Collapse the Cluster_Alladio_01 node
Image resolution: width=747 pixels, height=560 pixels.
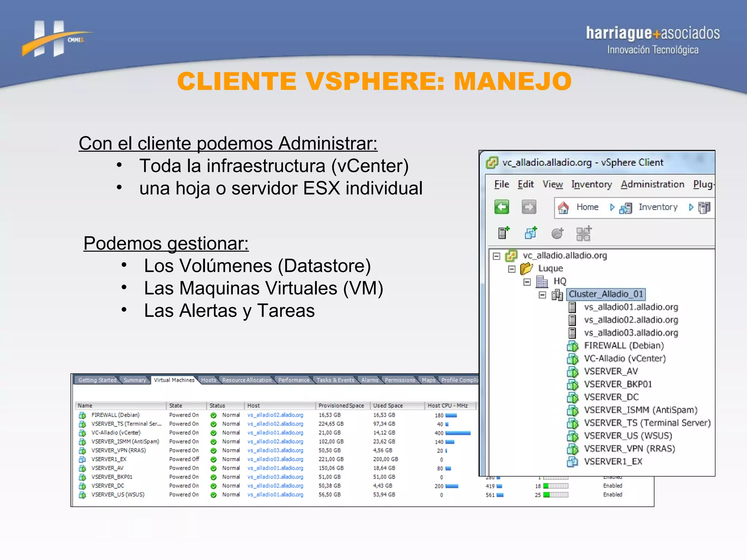coord(542,295)
